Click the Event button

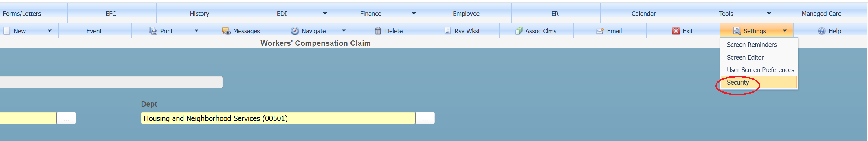click(x=94, y=31)
